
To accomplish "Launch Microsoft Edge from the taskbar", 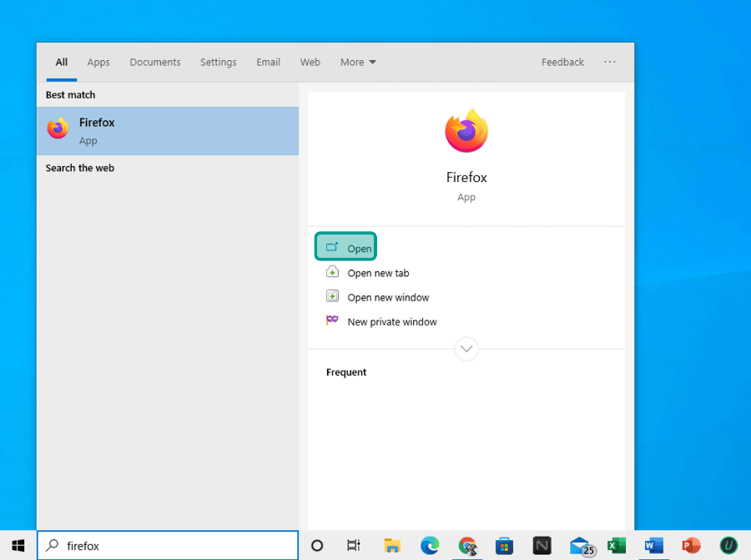I will [x=430, y=545].
